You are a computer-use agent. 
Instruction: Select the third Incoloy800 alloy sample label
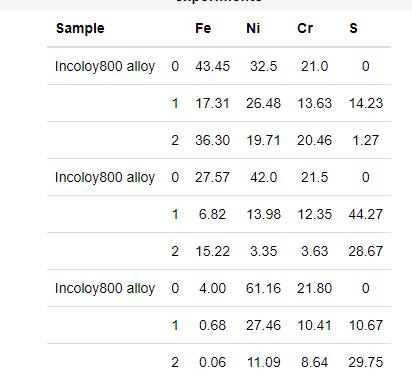pos(105,288)
